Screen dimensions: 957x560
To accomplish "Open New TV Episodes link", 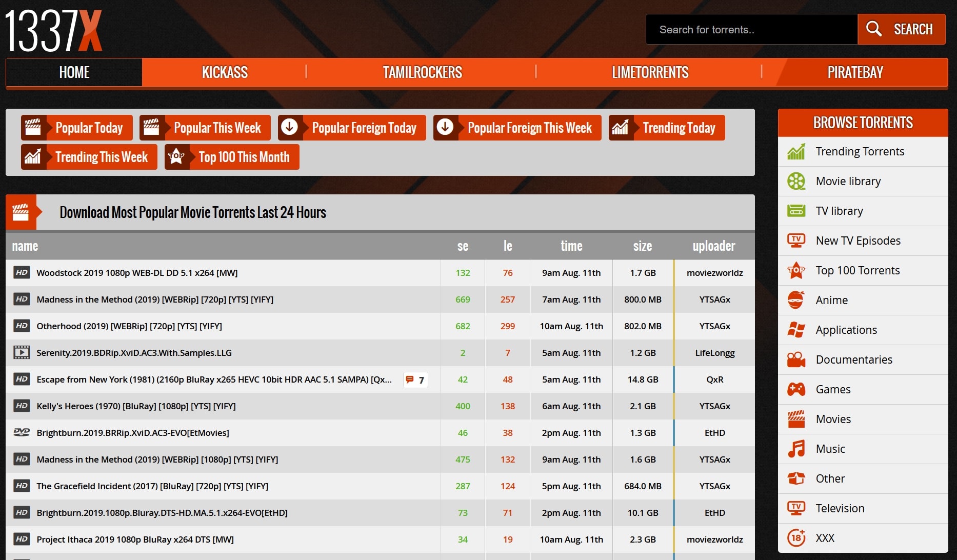I will pos(858,241).
